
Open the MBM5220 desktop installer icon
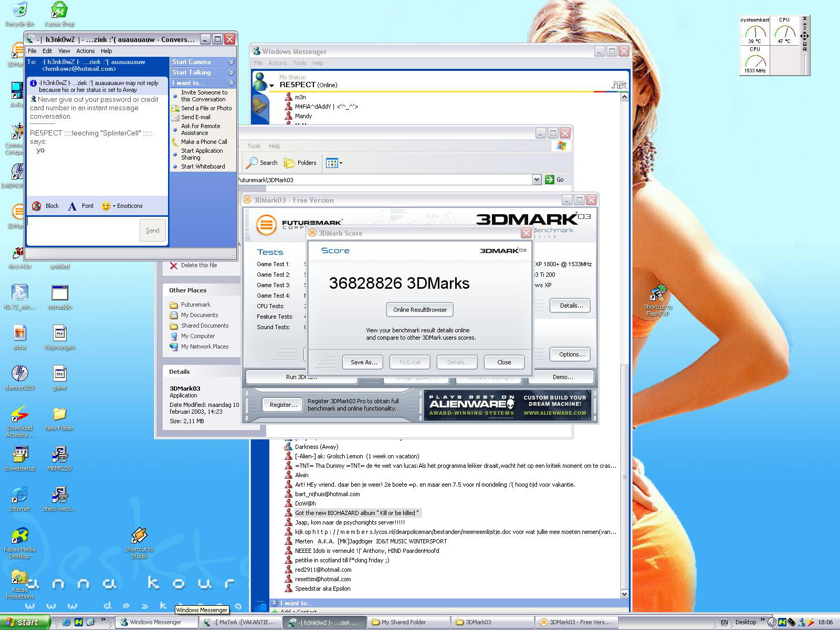point(59,458)
